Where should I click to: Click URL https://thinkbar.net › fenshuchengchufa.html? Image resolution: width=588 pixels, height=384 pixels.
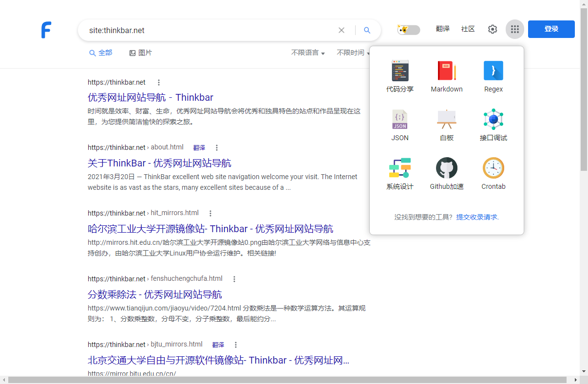[155, 279]
